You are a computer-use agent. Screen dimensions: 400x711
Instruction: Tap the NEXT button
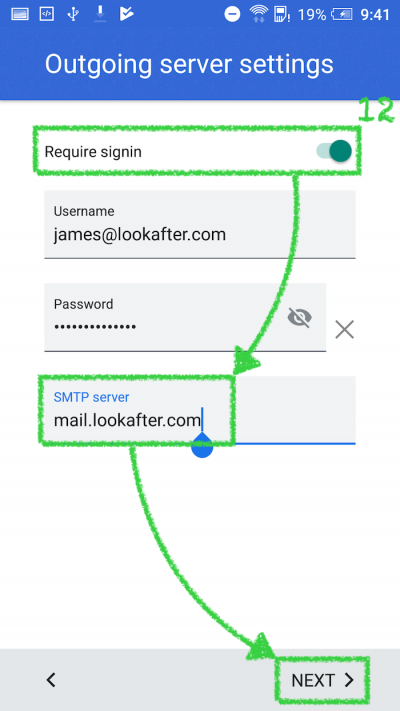[x=322, y=680]
